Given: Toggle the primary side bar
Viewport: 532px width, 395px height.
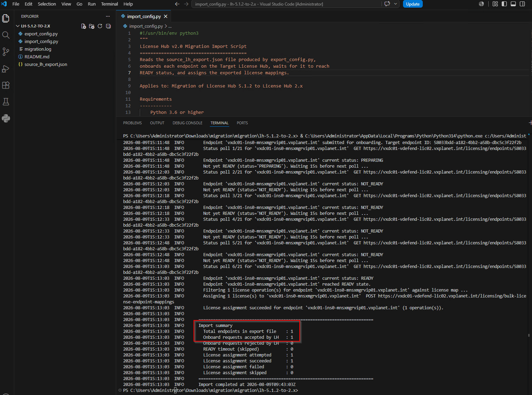Looking at the screenshot, I should (x=504, y=4).
